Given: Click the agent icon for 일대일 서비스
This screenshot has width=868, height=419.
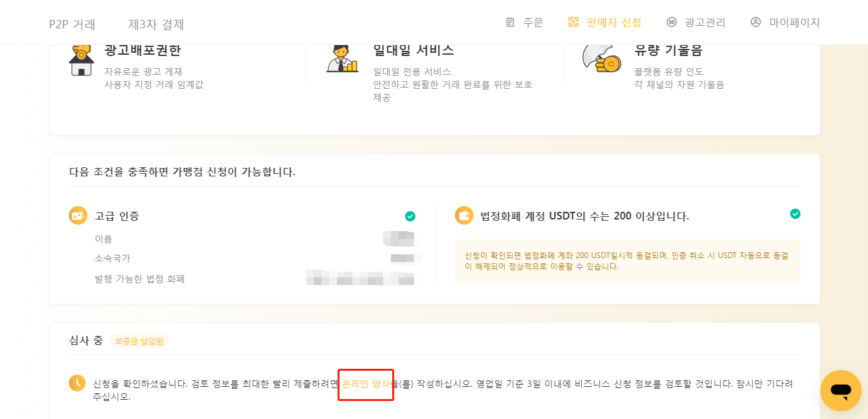Looking at the screenshot, I should click(x=342, y=59).
